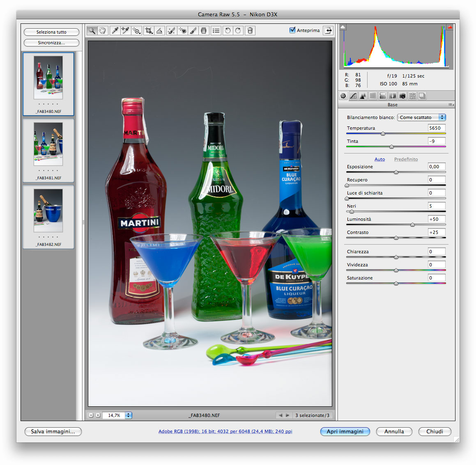
Task: Open the Bilanciamento bianco dropdown
Action: click(421, 117)
